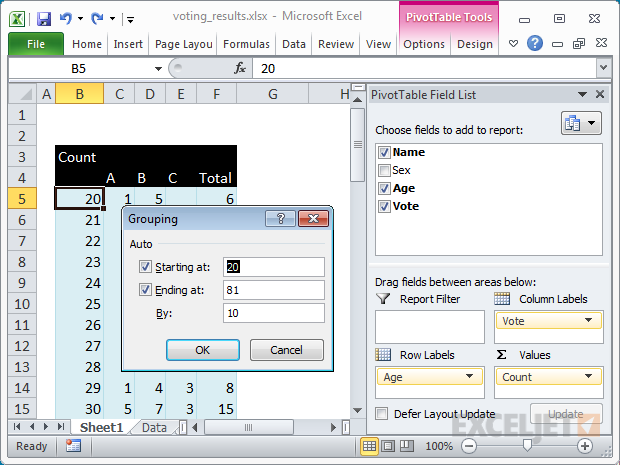This screenshot has height=465, width=620.
Task: Switch to Page Layout view in status bar
Action: [389, 446]
